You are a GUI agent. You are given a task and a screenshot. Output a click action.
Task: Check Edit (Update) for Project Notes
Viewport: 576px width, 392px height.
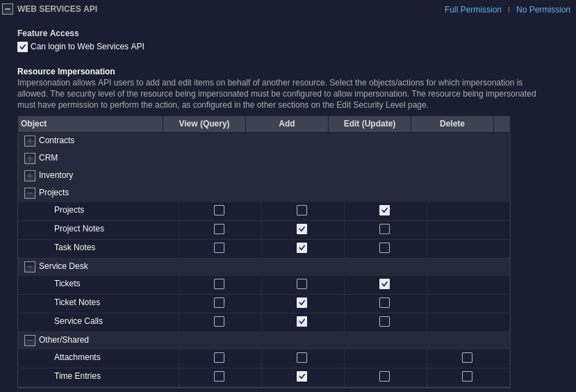(x=384, y=229)
